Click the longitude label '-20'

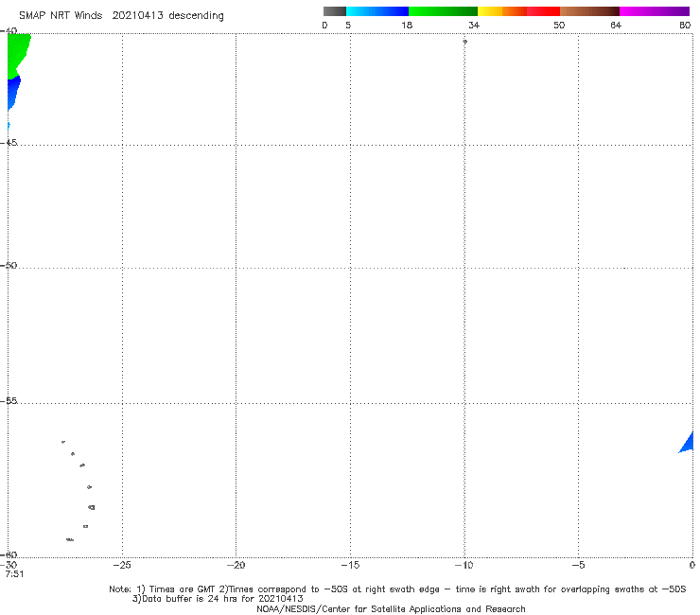(236, 566)
